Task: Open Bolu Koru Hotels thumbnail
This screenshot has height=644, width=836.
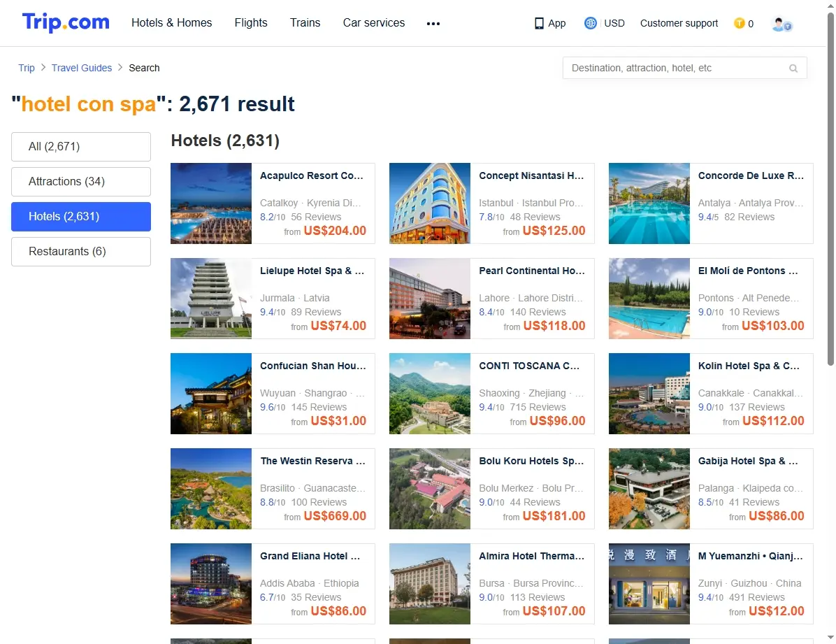Action: [x=430, y=489]
